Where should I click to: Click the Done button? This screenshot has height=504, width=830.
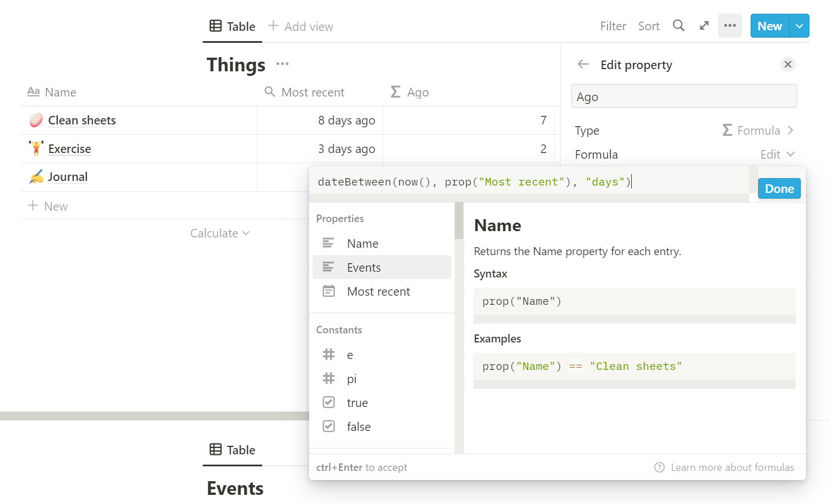779,188
